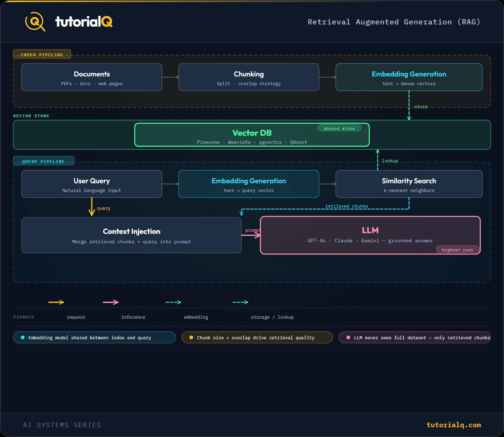The height and width of the screenshot is (437, 504).
Task: Select the Similarity Search box
Action: pos(409,184)
